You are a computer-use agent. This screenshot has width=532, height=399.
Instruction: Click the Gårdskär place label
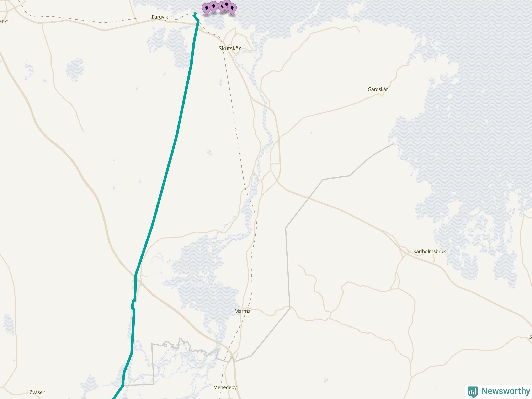pyautogui.click(x=378, y=89)
